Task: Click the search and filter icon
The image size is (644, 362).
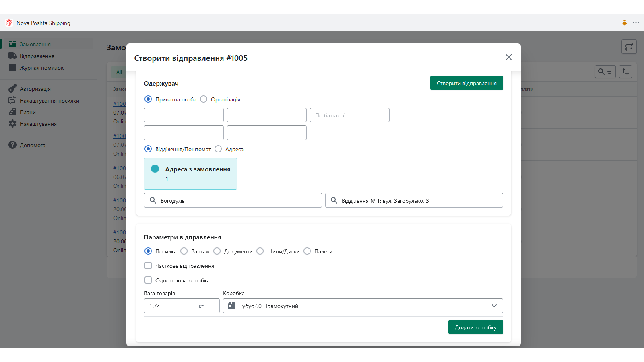Action: [x=605, y=72]
